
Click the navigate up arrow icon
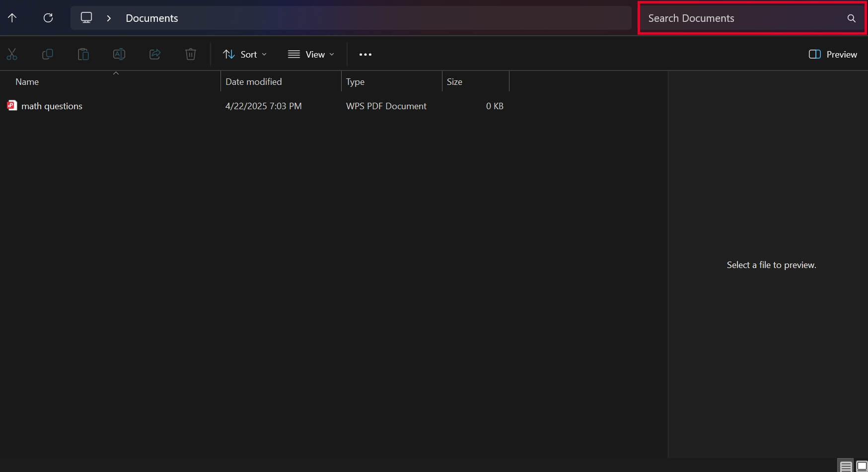(12, 18)
